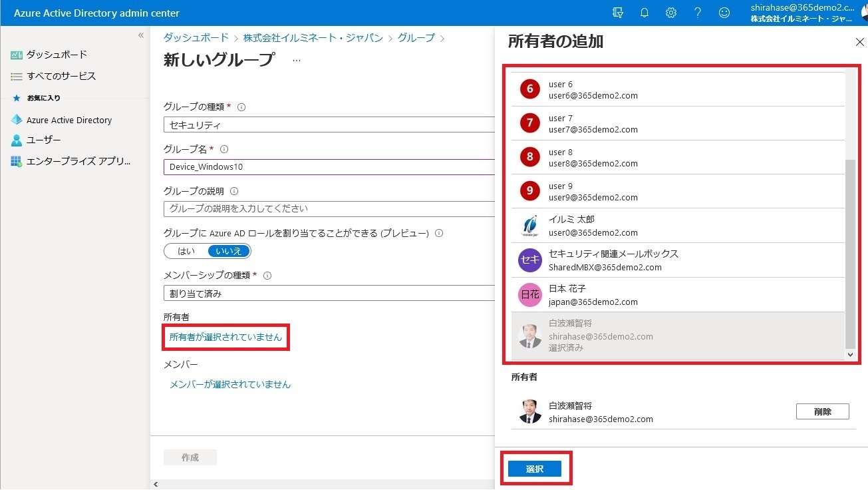The height and width of the screenshot is (490, 868).
Task: Click the user 8 avatar
Action: [x=530, y=157]
